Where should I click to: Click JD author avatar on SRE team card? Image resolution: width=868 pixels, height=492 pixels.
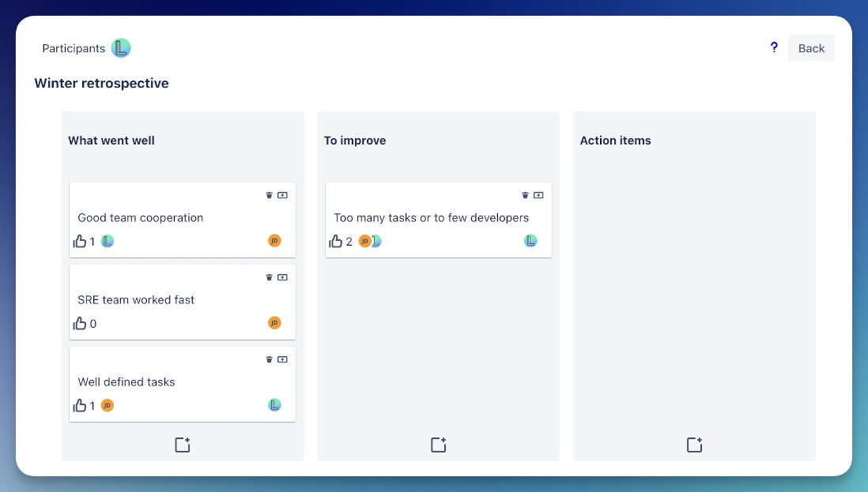pos(274,323)
